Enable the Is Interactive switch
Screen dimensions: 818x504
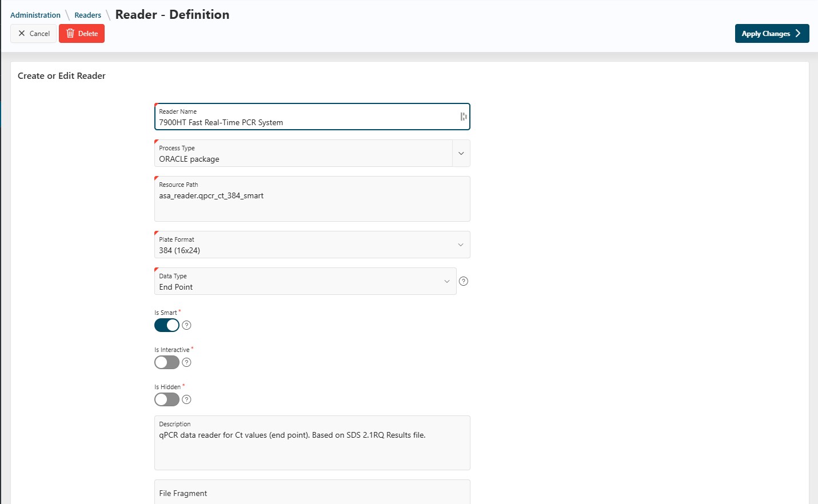(167, 362)
